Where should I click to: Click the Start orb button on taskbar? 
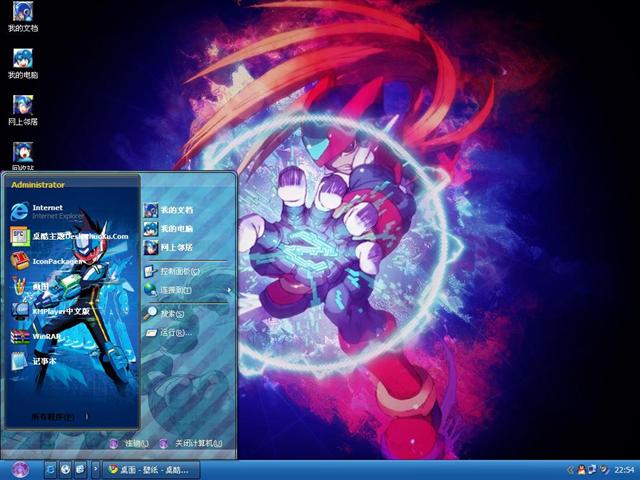coord(20,469)
